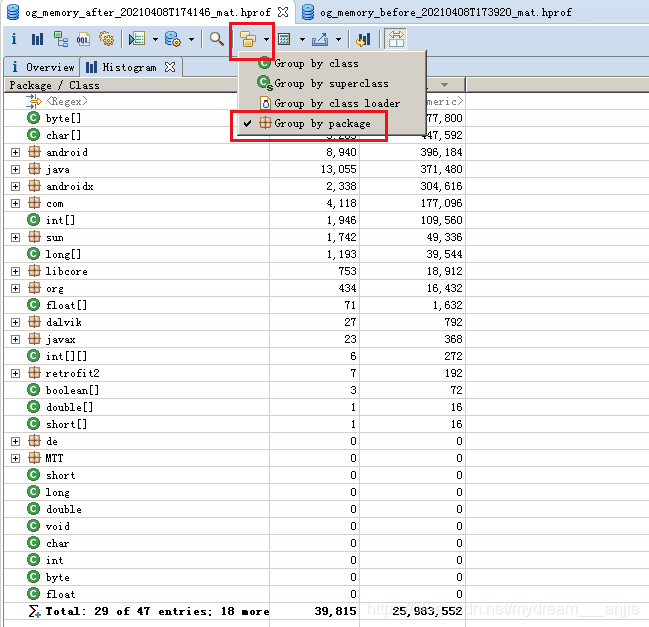Expand the MTT package
This screenshot has height=627, width=649.
tap(15, 458)
